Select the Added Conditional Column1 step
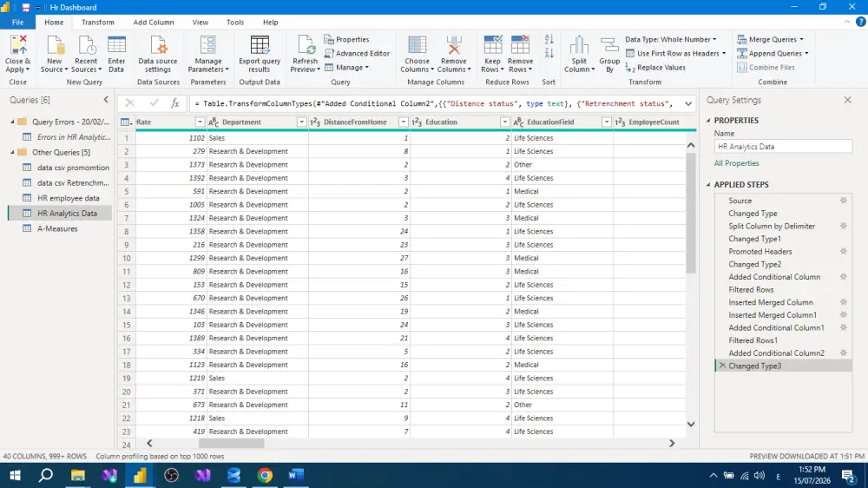 click(776, 328)
